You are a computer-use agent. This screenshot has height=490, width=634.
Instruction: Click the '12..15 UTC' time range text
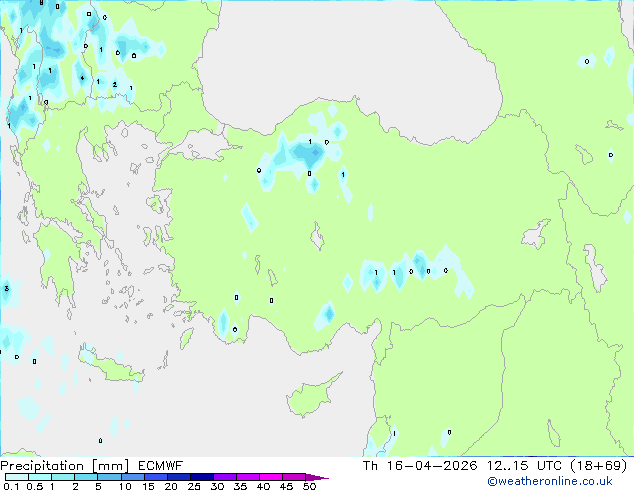(x=524, y=466)
